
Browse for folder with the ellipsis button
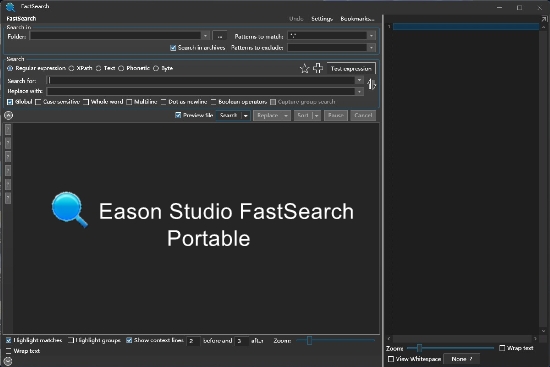(x=220, y=36)
